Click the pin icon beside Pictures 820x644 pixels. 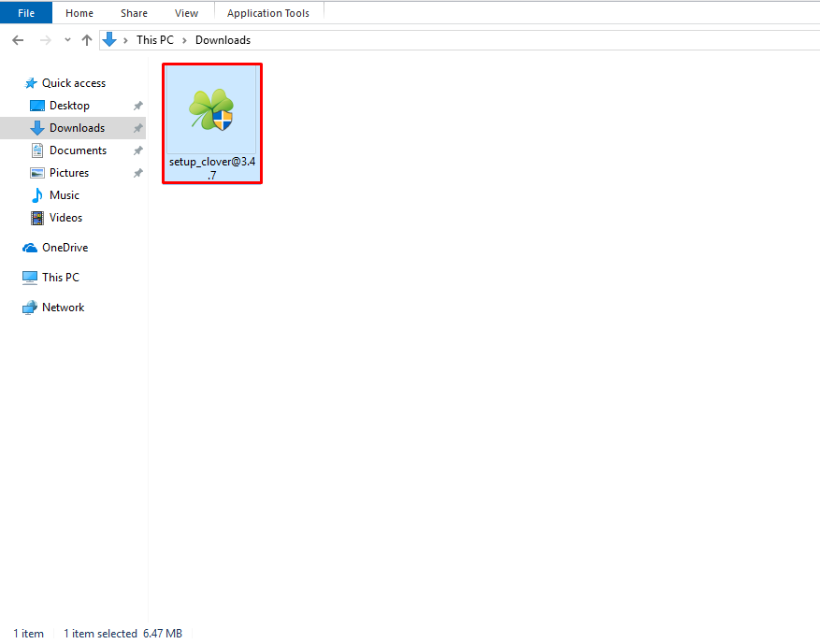pyautogui.click(x=138, y=173)
